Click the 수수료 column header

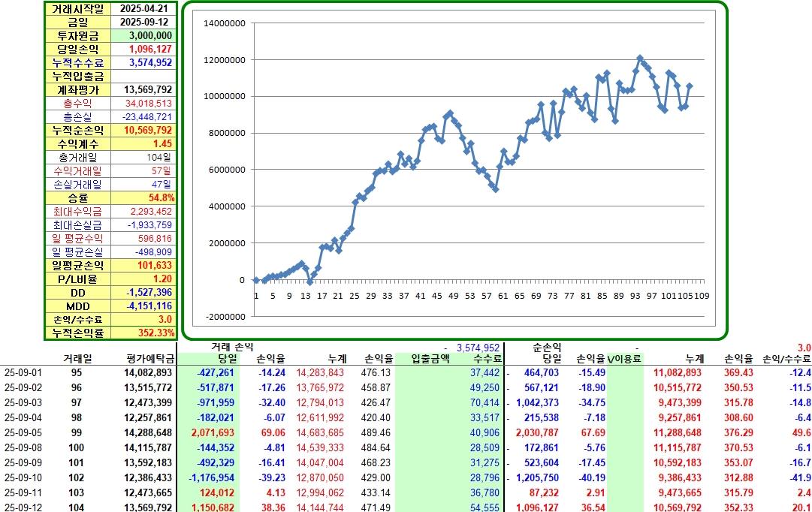coord(488,359)
